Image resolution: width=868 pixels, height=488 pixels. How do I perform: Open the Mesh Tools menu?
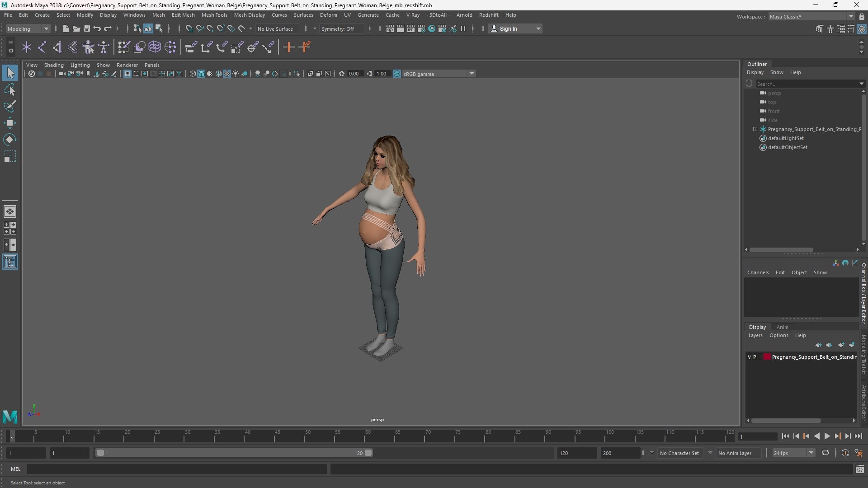[x=214, y=15]
